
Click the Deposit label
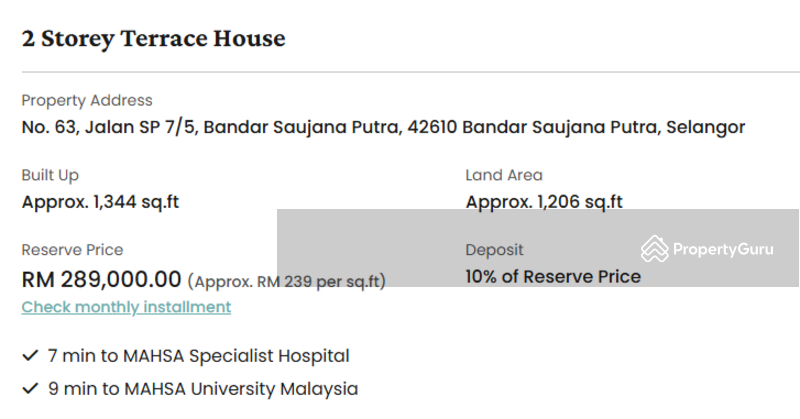tap(494, 250)
